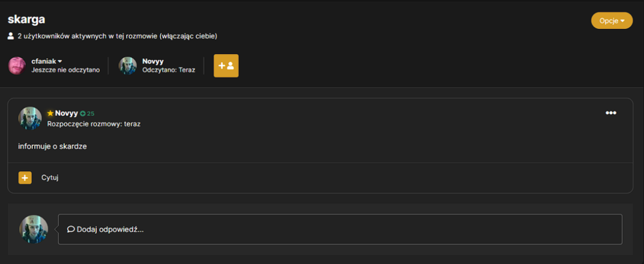Click the green reputation icon showing 25
The width and height of the screenshot is (644, 264).
click(82, 114)
